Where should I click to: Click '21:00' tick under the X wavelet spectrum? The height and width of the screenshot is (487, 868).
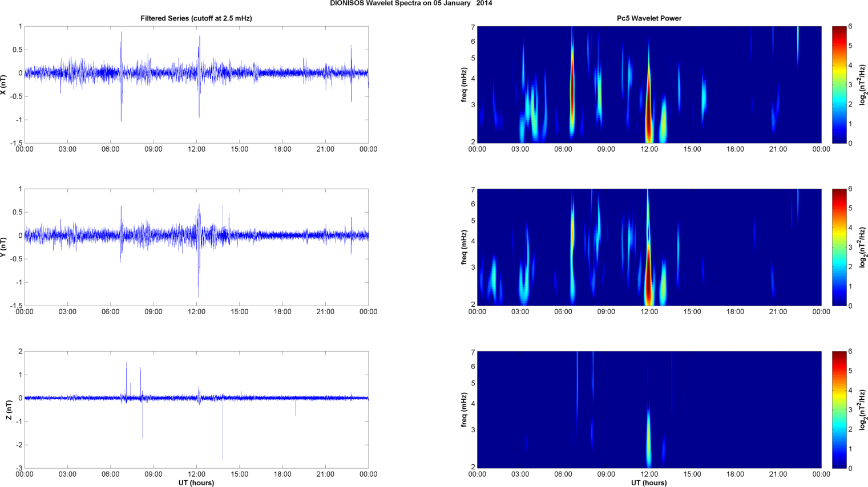[778, 149]
